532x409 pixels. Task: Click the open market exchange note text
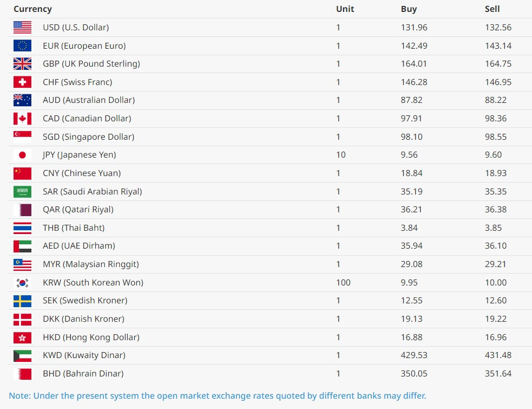tap(218, 396)
